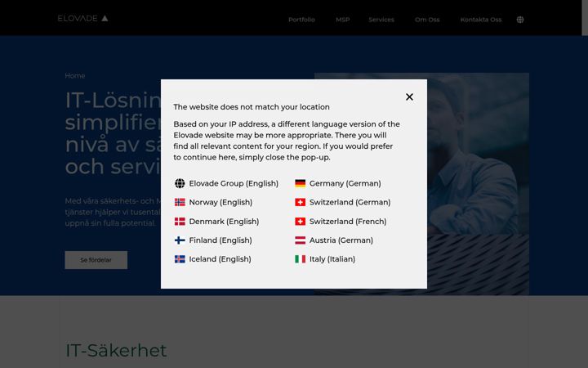The height and width of the screenshot is (368, 588).
Task: Click the Elovade logo in the header
Action: pos(82,18)
